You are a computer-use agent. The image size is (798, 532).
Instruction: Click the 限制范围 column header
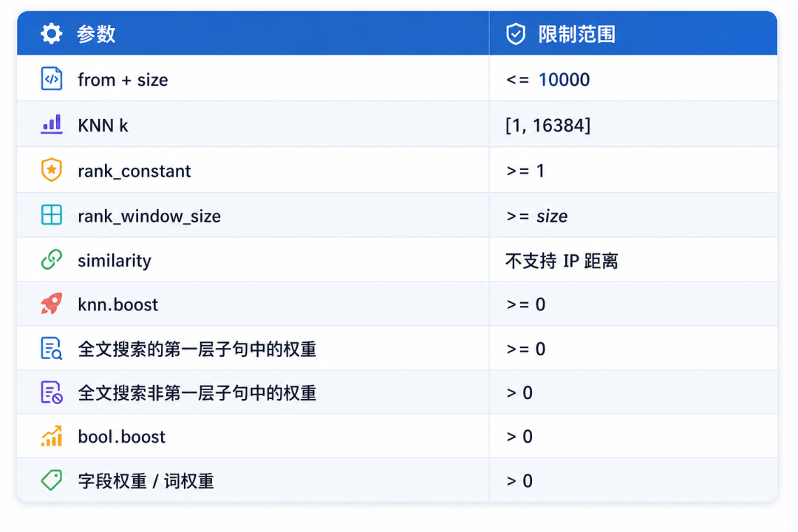577,34
